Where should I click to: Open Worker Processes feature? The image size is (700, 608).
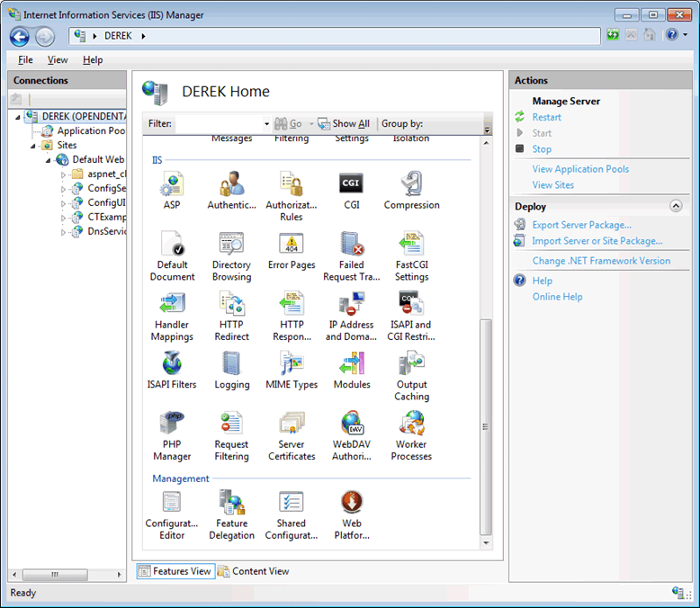coord(411,435)
